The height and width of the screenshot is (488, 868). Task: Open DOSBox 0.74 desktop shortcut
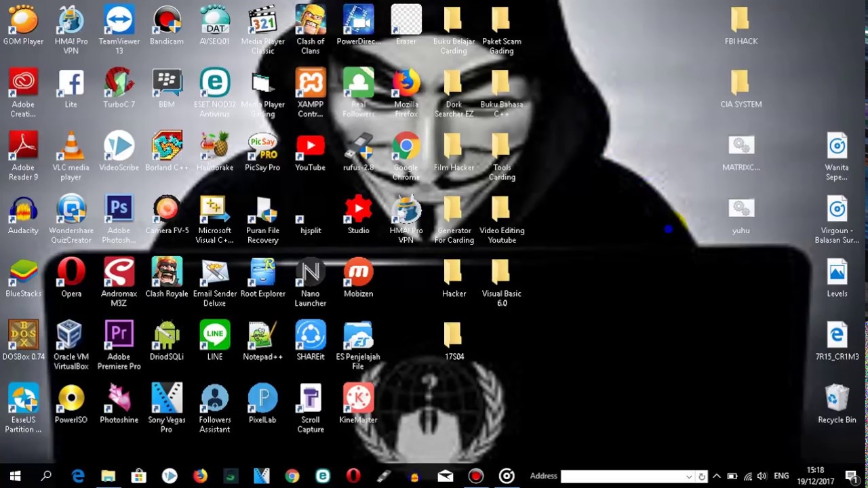click(x=23, y=340)
